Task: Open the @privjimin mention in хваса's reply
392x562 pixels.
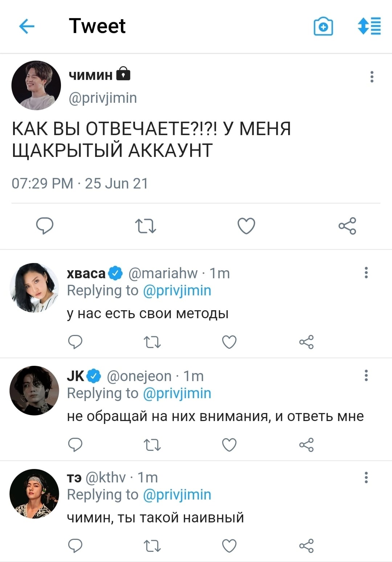Action: tap(177, 291)
